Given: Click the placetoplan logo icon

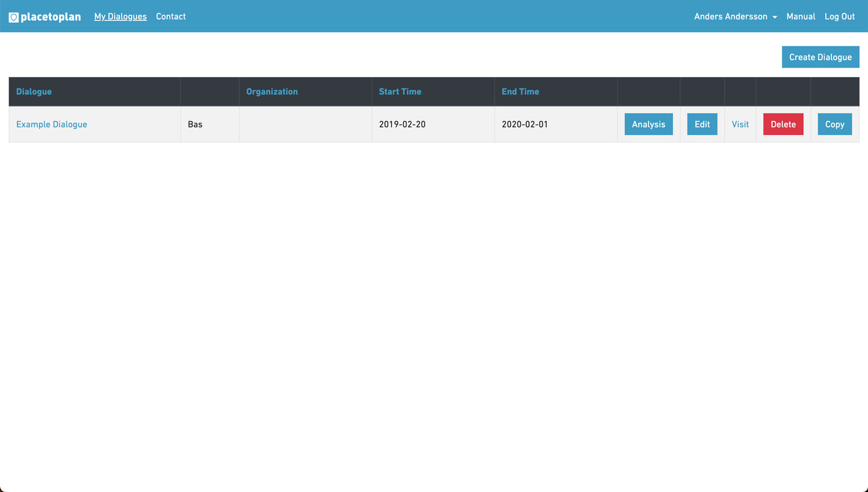Looking at the screenshot, I should click(x=13, y=17).
